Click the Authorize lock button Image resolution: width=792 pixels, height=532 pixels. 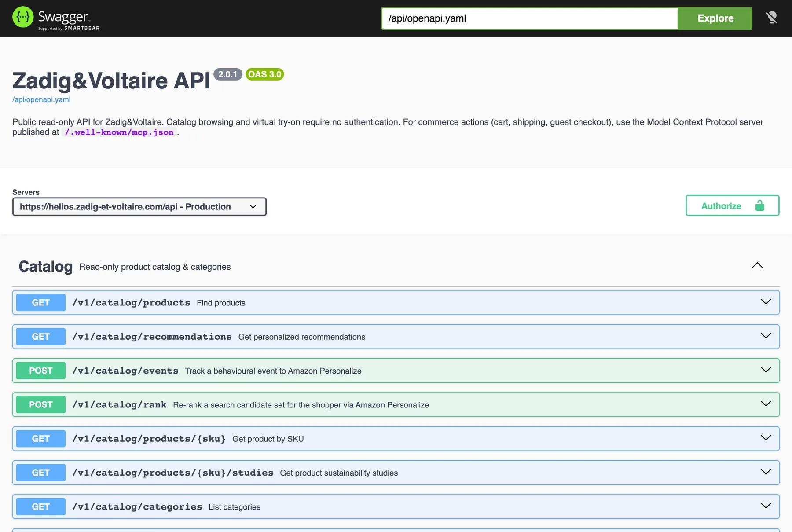point(732,205)
